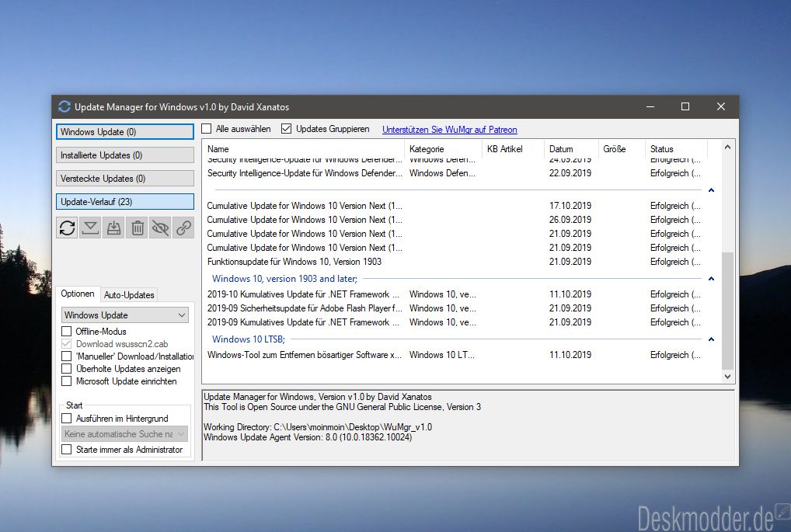Uncheck the Updates Gruppieren checkbox

point(286,129)
